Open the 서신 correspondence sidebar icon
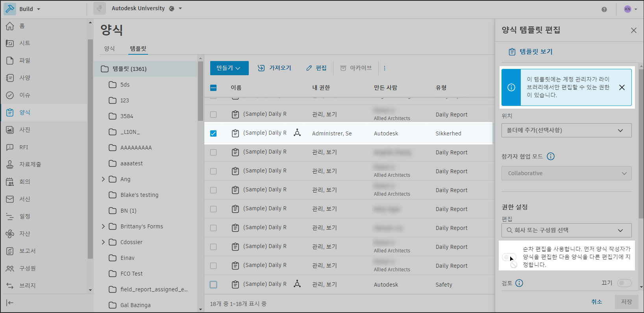Screen dimensions: 644x313 [x=10, y=199]
